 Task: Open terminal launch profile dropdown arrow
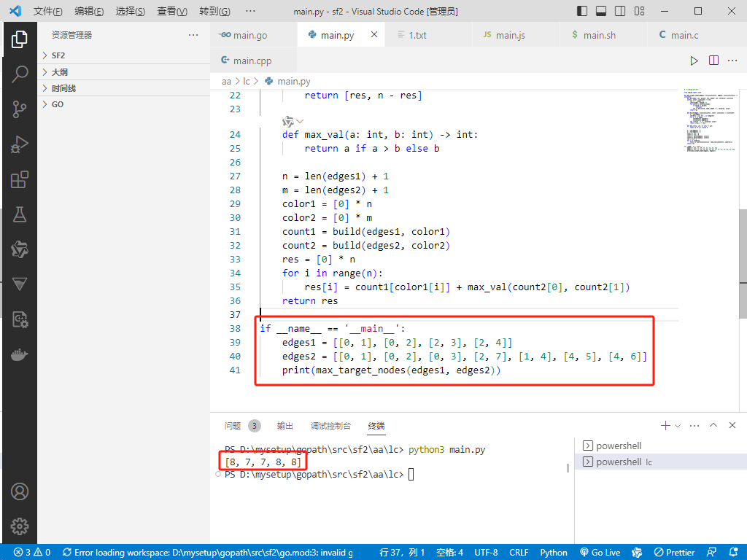(x=678, y=426)
